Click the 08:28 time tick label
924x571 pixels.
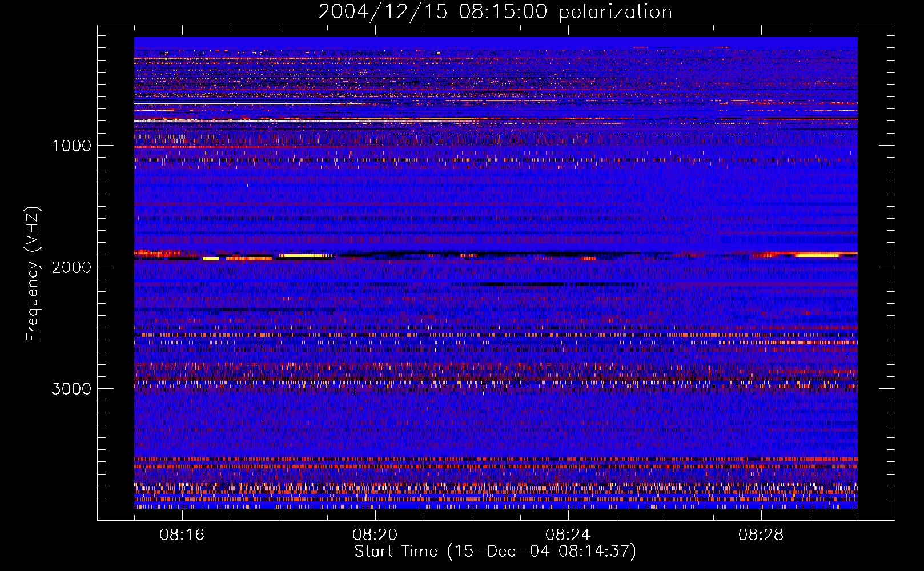coord(761,535)
